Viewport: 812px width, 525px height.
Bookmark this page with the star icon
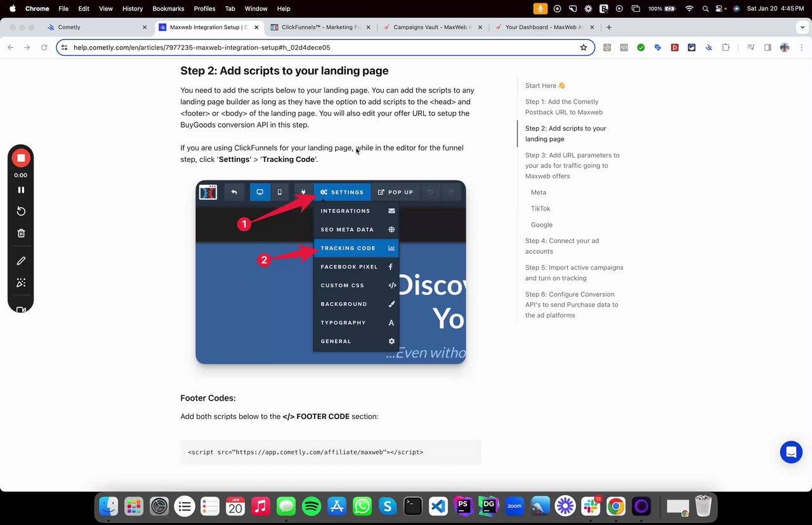(x=584, y=48)
